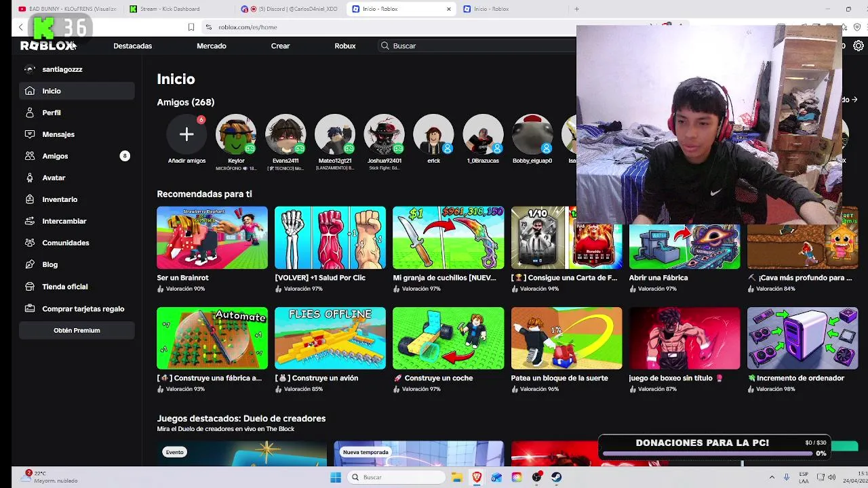
Task: Close the active Inicio - Roblox tab
Action: tap(448, 9)
